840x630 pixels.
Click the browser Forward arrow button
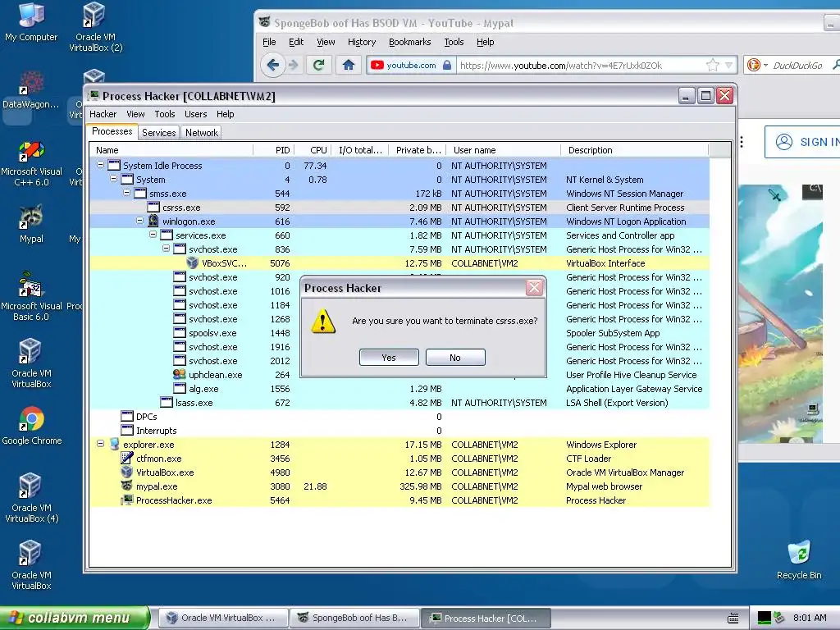coord(294,66)
